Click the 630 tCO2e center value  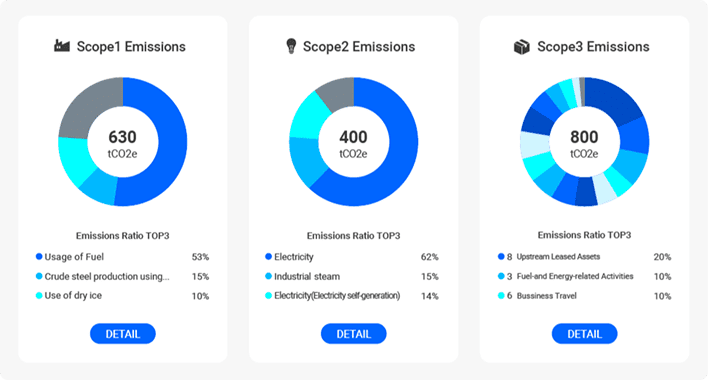(x=122, y=144)
